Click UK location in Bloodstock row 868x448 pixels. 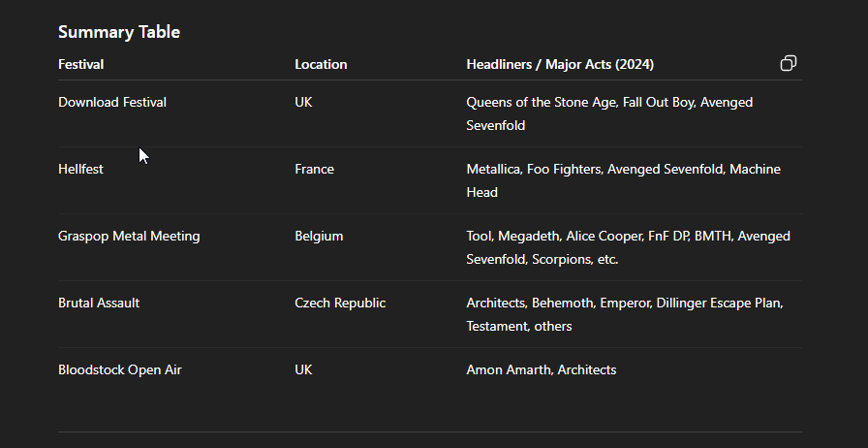pyautogui.click(x=303, y=369)
